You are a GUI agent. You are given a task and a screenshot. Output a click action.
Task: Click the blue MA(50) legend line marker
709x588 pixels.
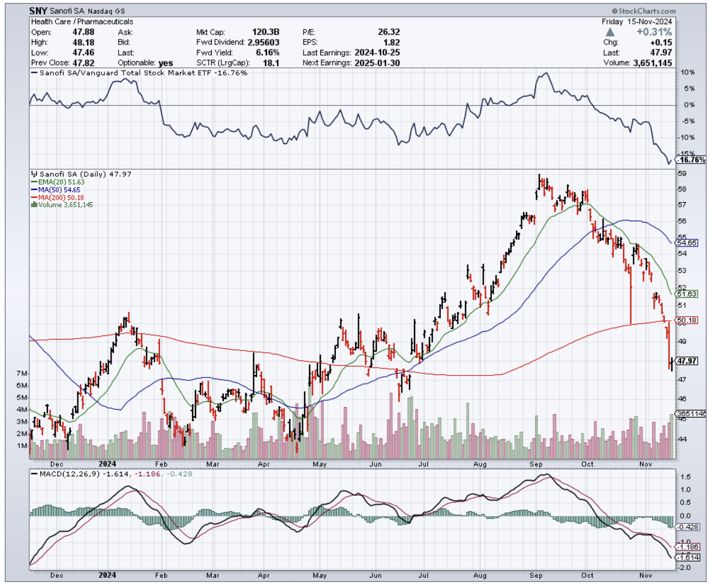pos(32,190)
